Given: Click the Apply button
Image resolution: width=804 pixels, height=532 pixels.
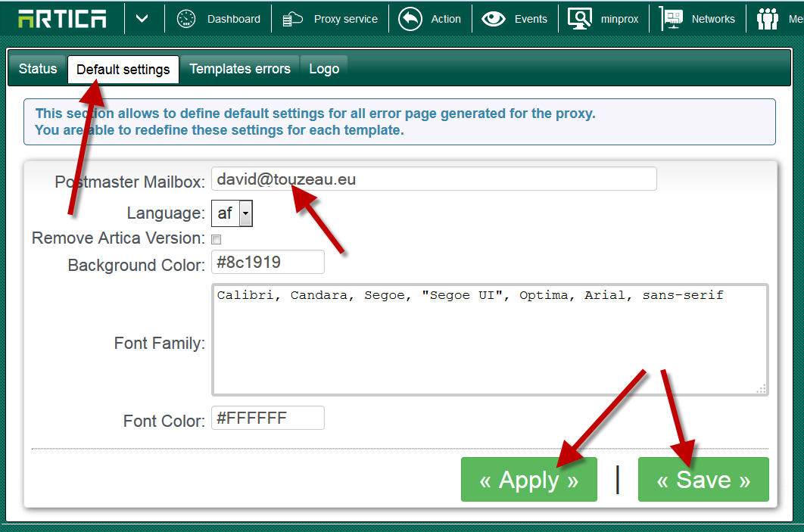Looking at the screenshot, I should tap(528, 479).
